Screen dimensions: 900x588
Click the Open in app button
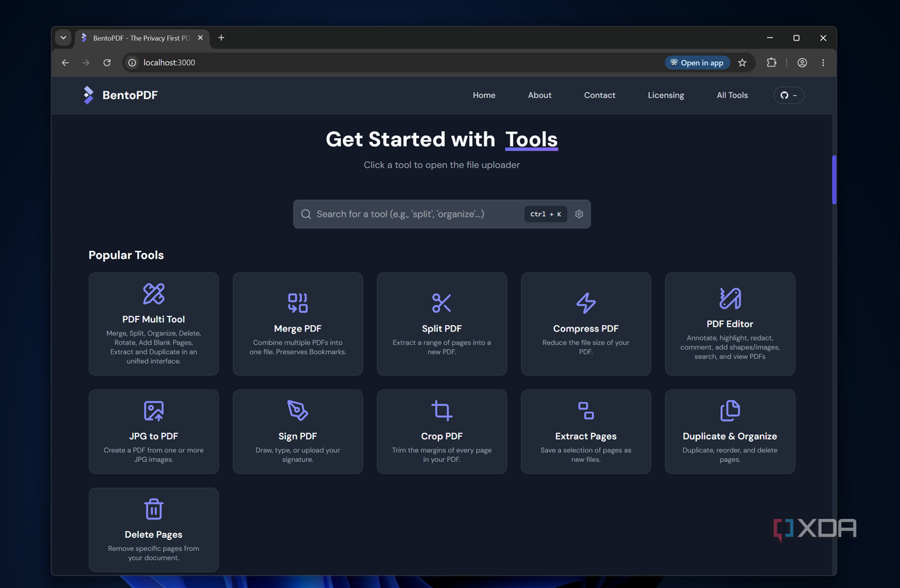click(697, 63)
